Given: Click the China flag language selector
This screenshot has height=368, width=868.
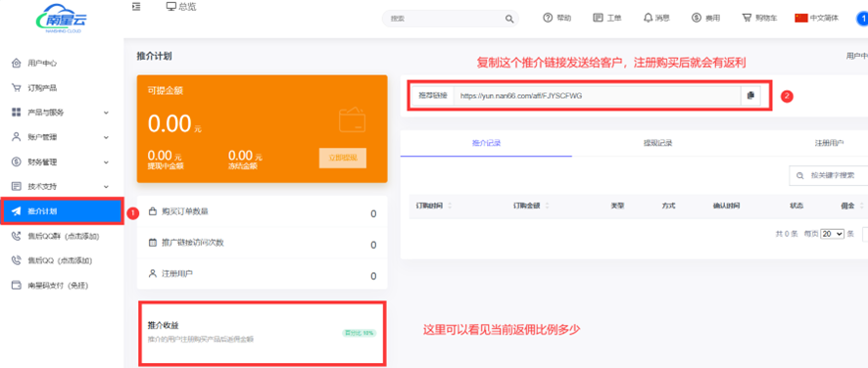Looking at the screenshot, I should pos(801,18).
